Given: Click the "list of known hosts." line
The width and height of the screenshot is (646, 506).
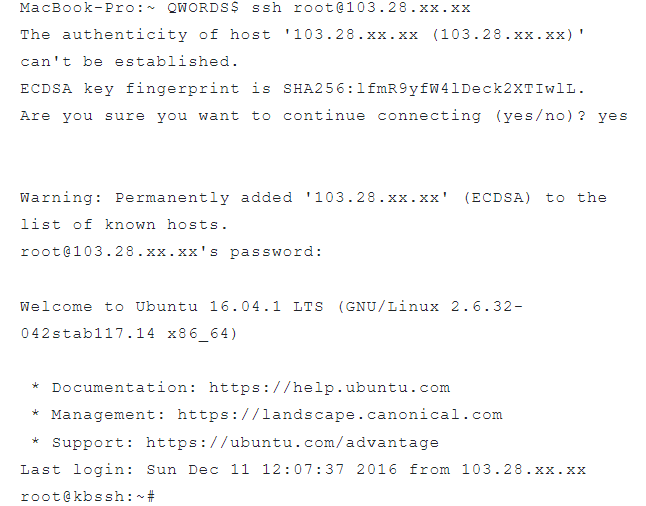Looking at the screenshot, I should [x=123, y=225].
